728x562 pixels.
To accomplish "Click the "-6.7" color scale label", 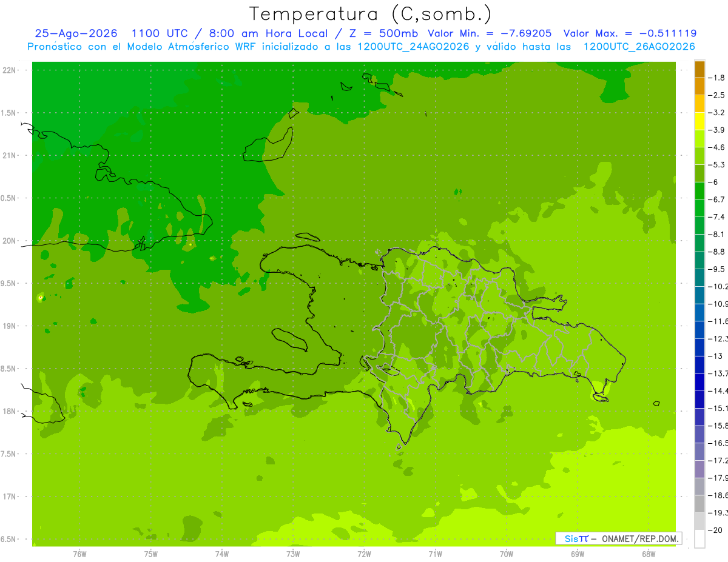I will tap(718, 199).
